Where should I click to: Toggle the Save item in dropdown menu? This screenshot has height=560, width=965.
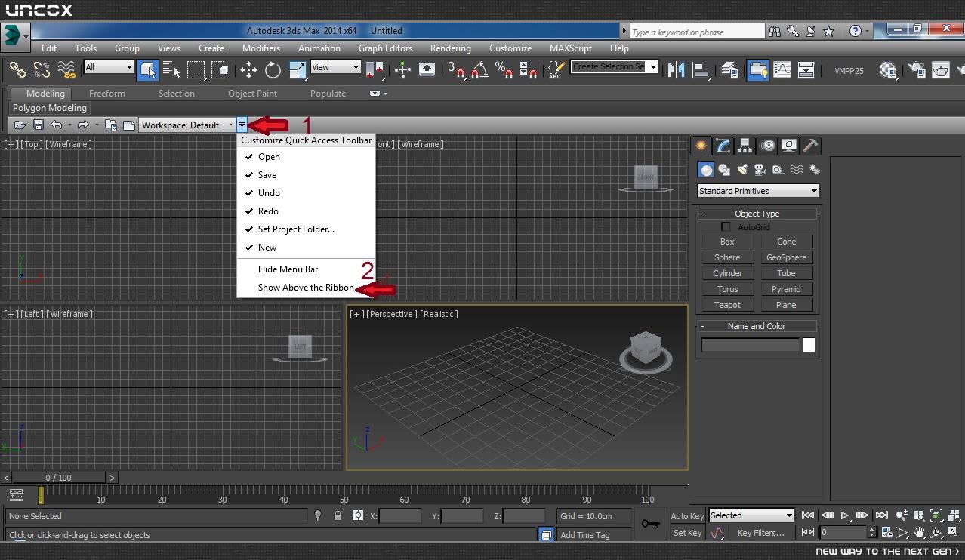point(306,175)
